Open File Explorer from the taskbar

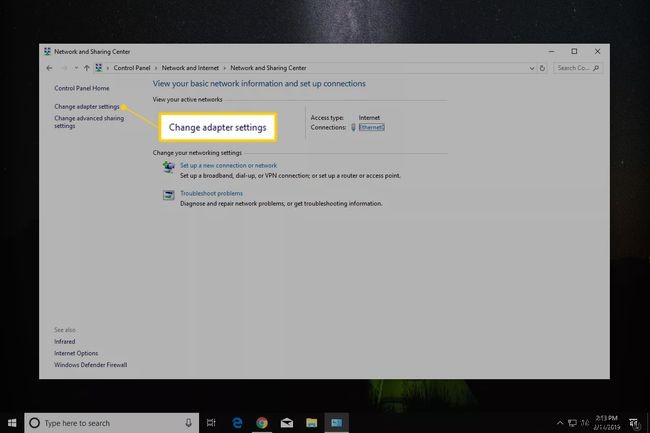(x=312, y=423)
